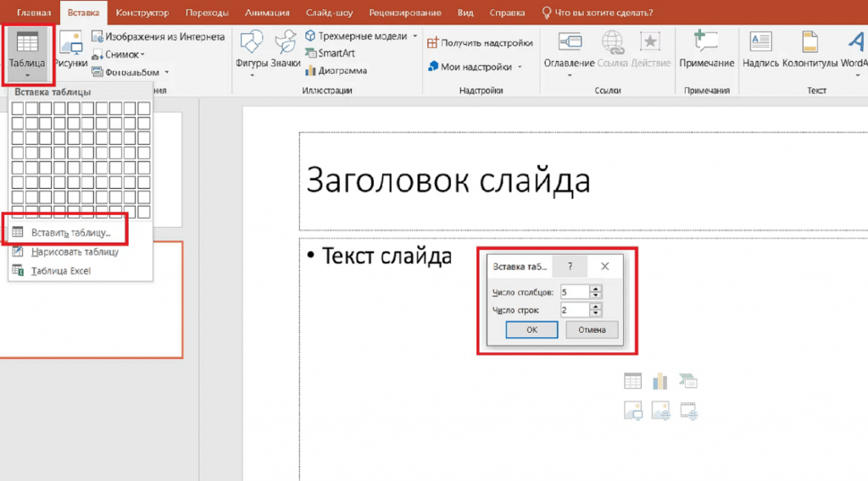Expand the Мои надстройки dropdown
The image size is (868, 481).
click(520, 67)
